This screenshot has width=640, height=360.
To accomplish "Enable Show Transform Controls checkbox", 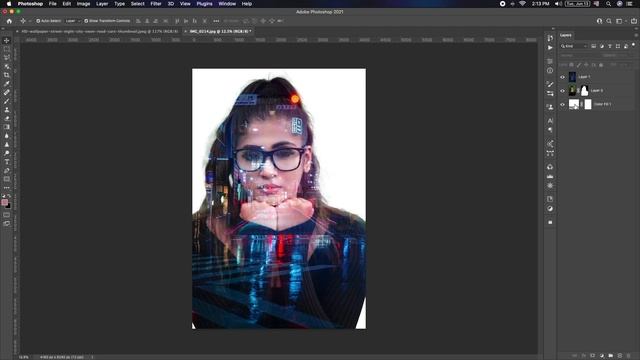I will click(86, 21).
